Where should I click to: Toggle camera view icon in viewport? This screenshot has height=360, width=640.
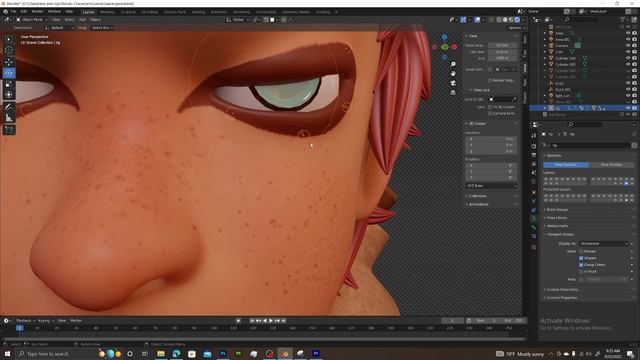point(453,83)
